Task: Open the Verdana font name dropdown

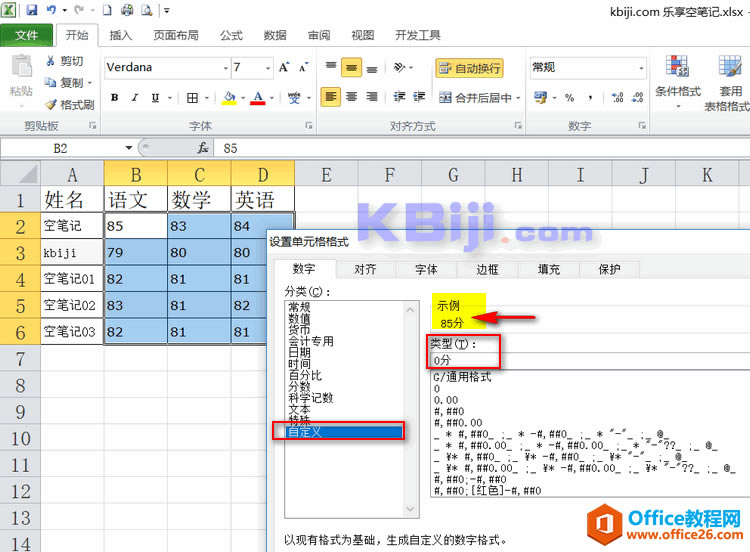Action: pos(225,68)
